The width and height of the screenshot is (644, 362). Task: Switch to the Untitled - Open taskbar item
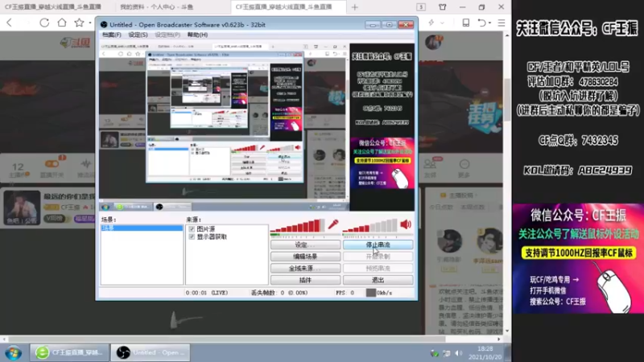click(x=151, y=352)
